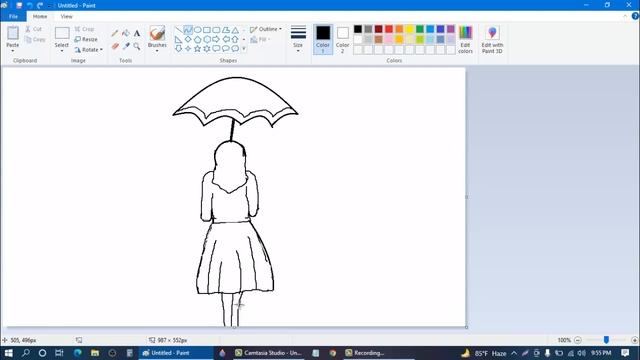Collapse the ribbon with the chevron
The image size is (640, 360).
pyautogui.click(x=625, y=16)
